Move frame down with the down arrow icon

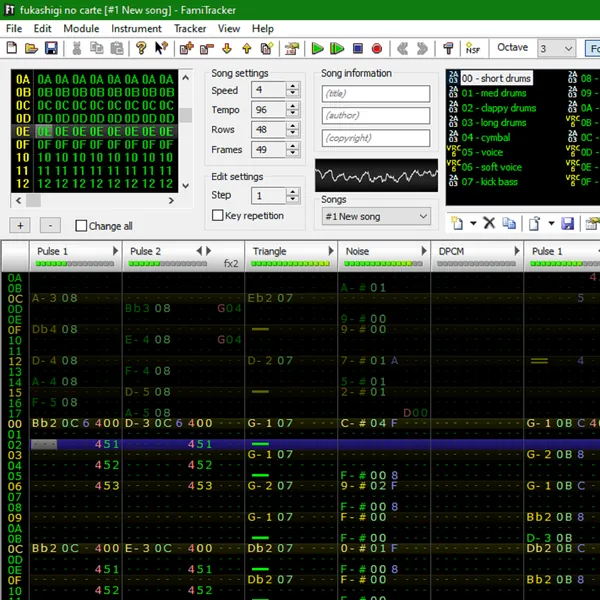pos(227,48)
